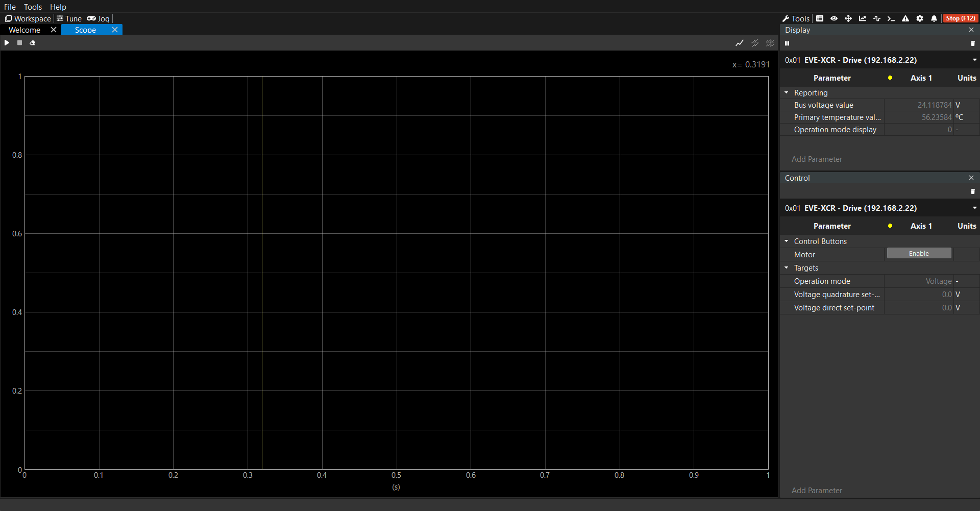980x511 pixels.
Task: Open the drive dropdown in Display panel
Action: coord(974,60)
